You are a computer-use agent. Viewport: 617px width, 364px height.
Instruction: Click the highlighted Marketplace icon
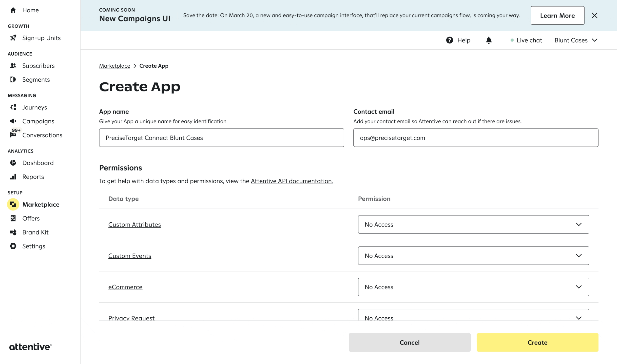tap(13, 204)
